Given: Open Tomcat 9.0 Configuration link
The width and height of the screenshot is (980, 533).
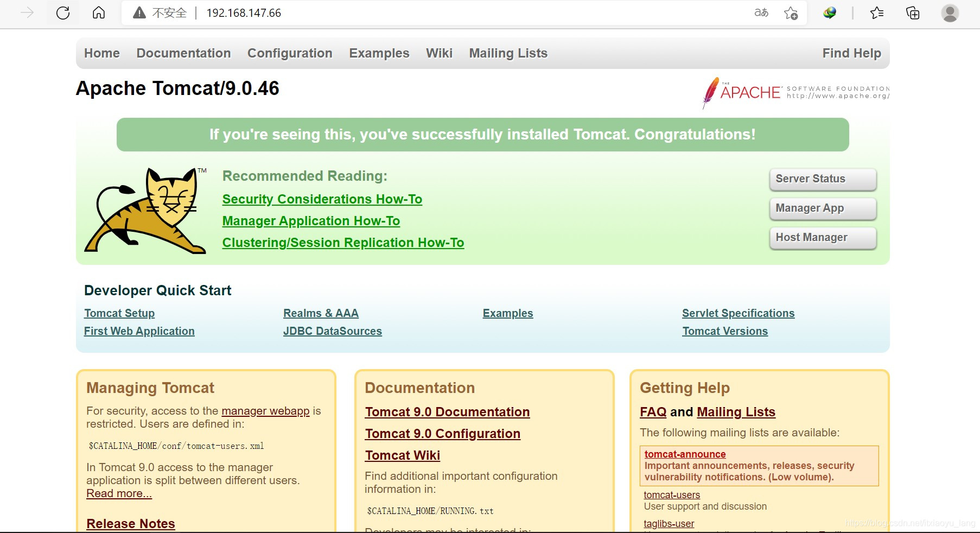Looking at the screenshot, I should point(442,434).
